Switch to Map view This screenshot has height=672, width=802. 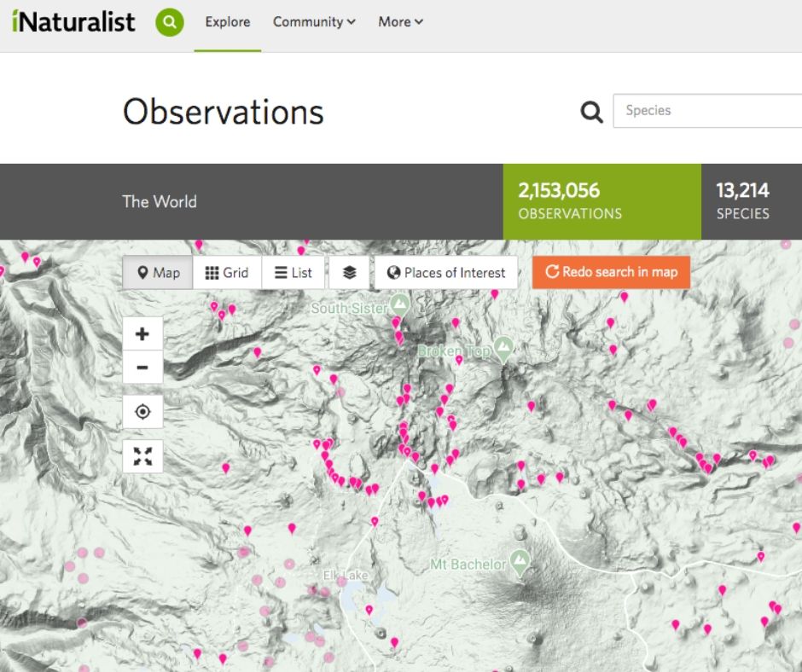(158, 273)
